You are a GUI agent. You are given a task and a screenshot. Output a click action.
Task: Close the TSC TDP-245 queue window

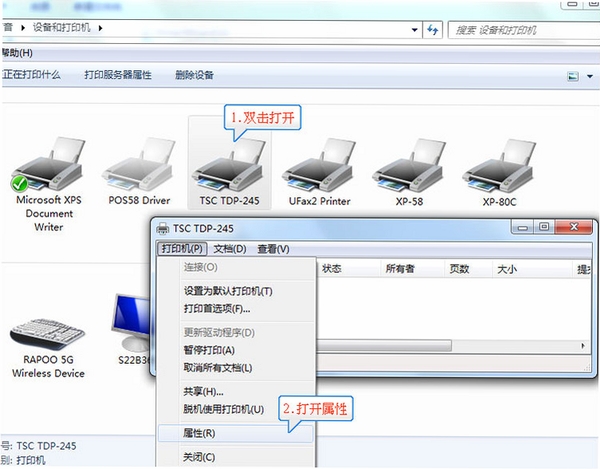pos(574,227)
